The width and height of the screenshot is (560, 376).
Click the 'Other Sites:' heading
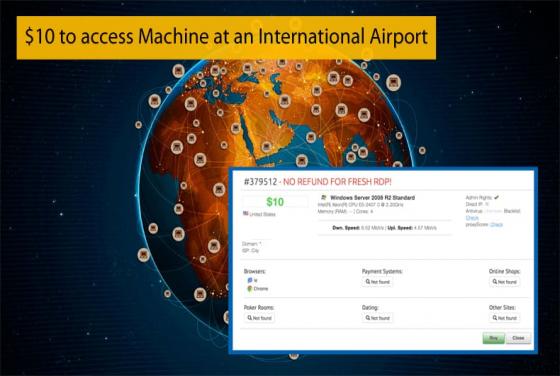pyautogui.click(x=502, y=307)
